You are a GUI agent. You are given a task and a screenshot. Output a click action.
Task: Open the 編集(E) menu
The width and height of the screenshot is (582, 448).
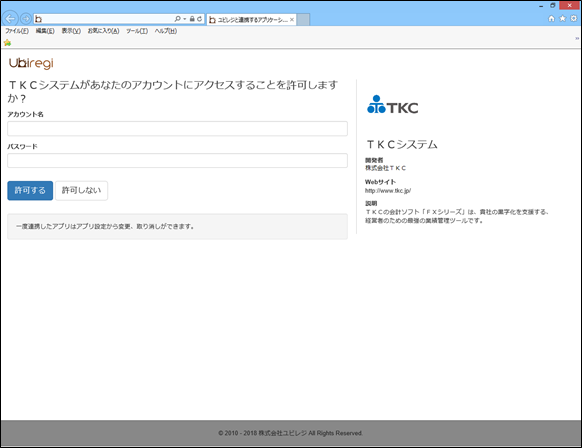[x=45, y=31]
